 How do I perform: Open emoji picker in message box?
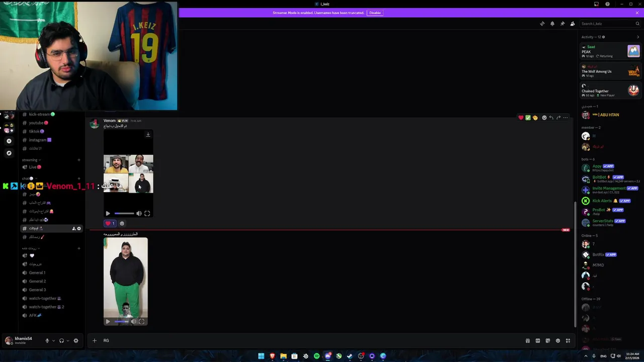[558, 340]
